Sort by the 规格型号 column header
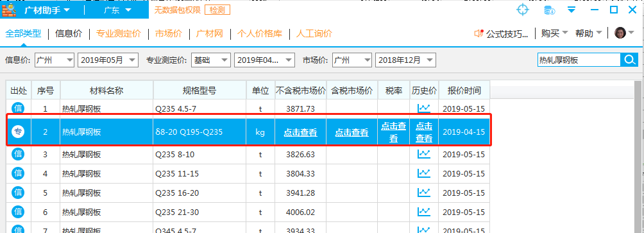This screenshot has height=233, width=644. tap(199, 91)
